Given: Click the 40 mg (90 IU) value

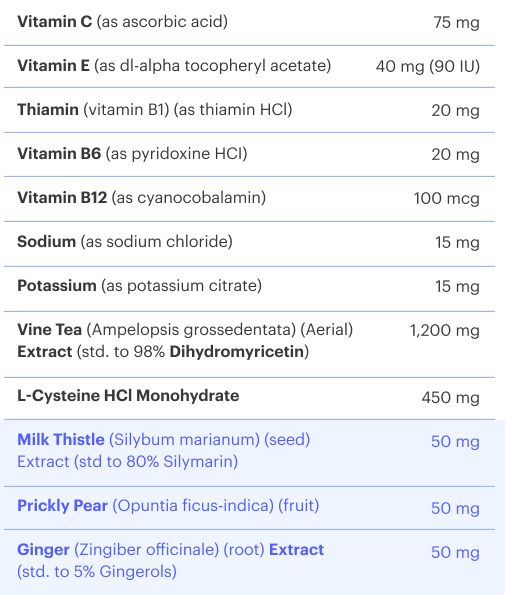Looking at the screenshot, I should (428, 66).
